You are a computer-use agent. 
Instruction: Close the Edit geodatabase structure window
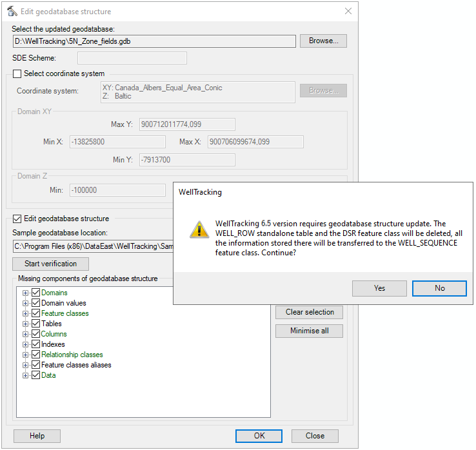[348, 11]
